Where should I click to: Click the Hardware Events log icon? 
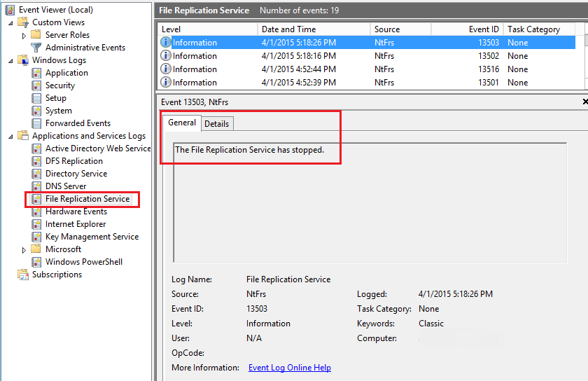[x=36, y=212]
